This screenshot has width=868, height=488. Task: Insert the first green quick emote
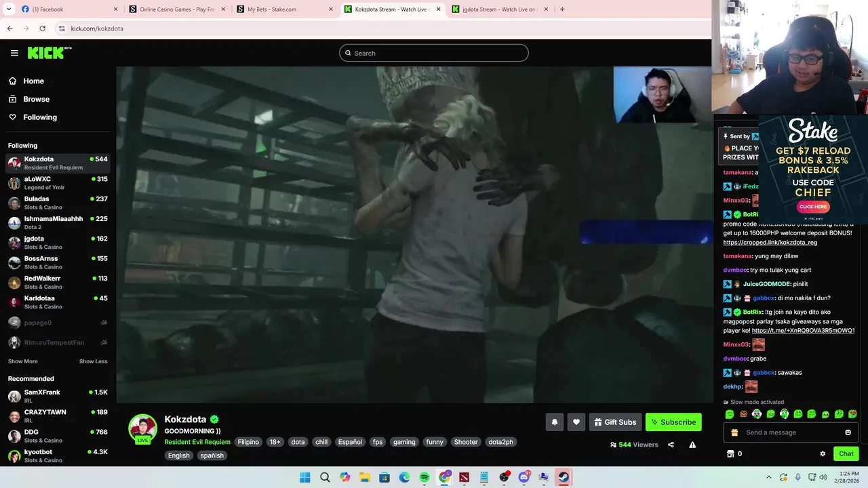(x=730, y=414)
